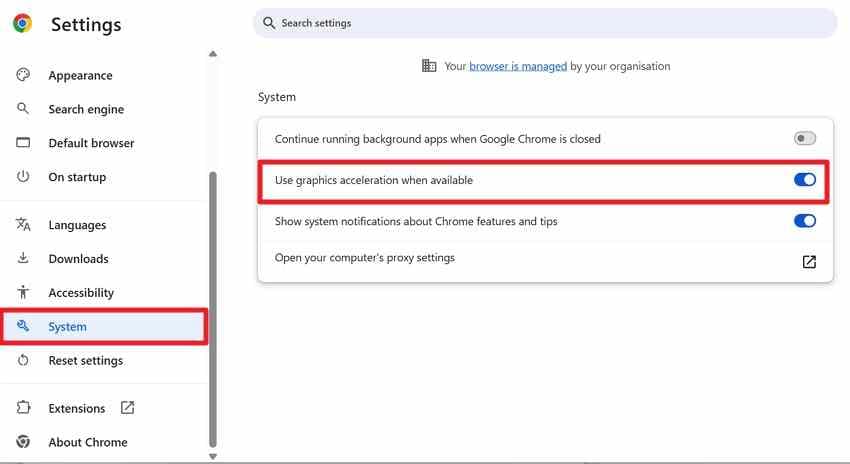Open About Chrome page

(88, 442)
